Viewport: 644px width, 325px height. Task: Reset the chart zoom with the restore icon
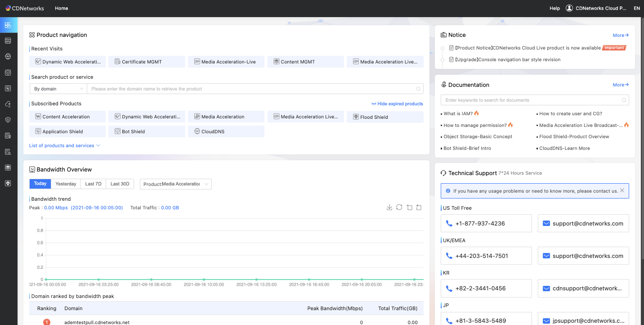click(x=419, y=208)
